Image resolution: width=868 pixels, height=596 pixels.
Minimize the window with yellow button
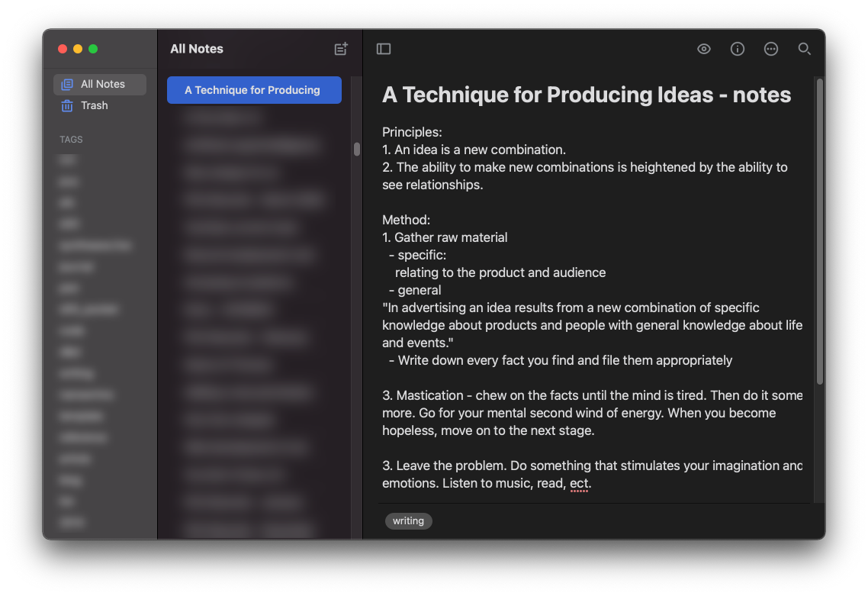78,49
